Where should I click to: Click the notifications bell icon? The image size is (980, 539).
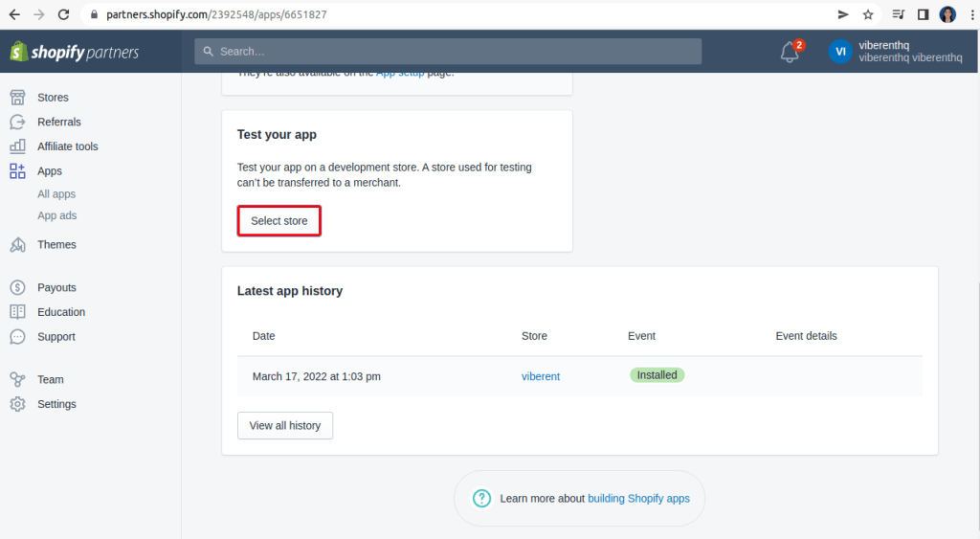click(x=790, y=53)
